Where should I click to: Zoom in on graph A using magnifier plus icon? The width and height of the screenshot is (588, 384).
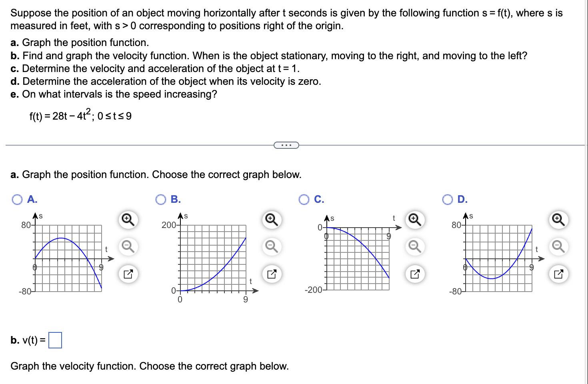(x=127, y=219)
